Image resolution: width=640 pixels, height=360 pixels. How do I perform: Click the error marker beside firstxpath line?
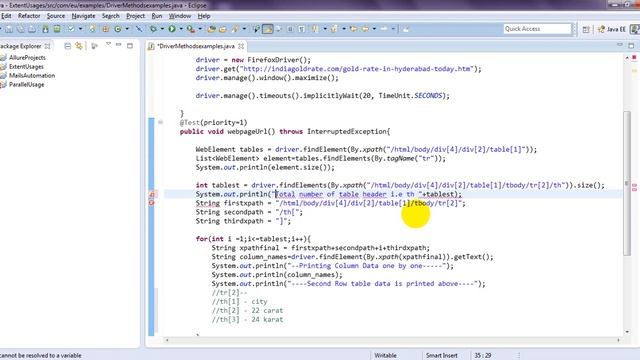[x=151, y=203]
